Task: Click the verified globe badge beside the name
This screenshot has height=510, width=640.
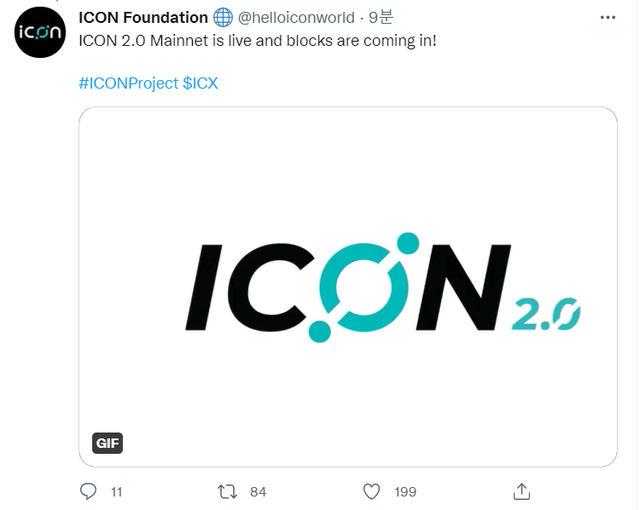Action: (223, 18)
